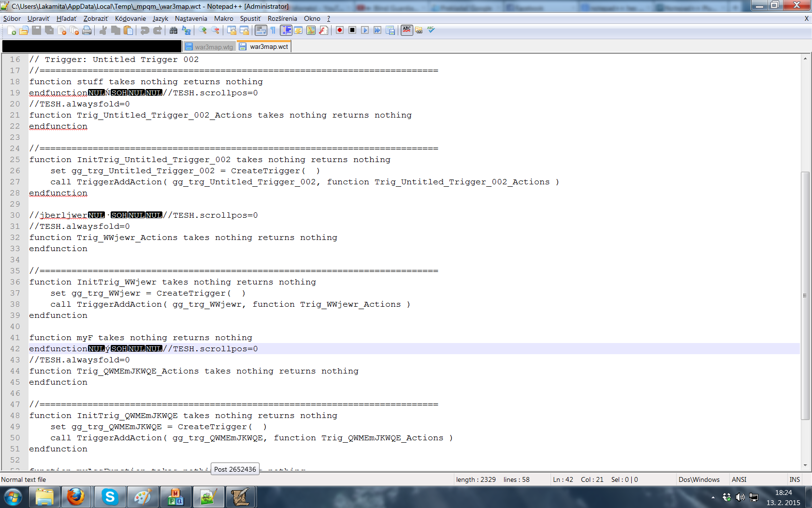The height and width of the screenshot is (508, 812).
Task: Open the Upraviť menu
Action: click(38, 18)
